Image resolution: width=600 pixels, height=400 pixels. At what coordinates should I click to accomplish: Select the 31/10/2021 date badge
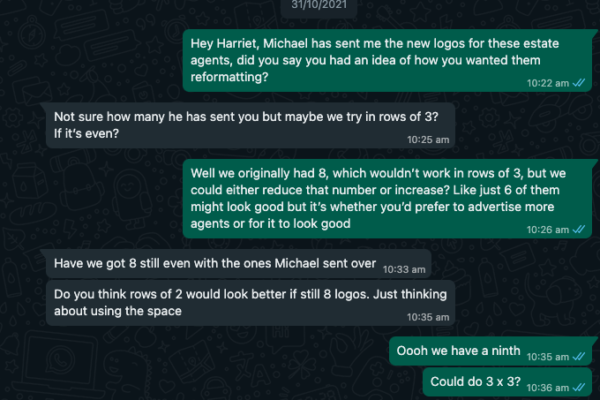[319, 5]
